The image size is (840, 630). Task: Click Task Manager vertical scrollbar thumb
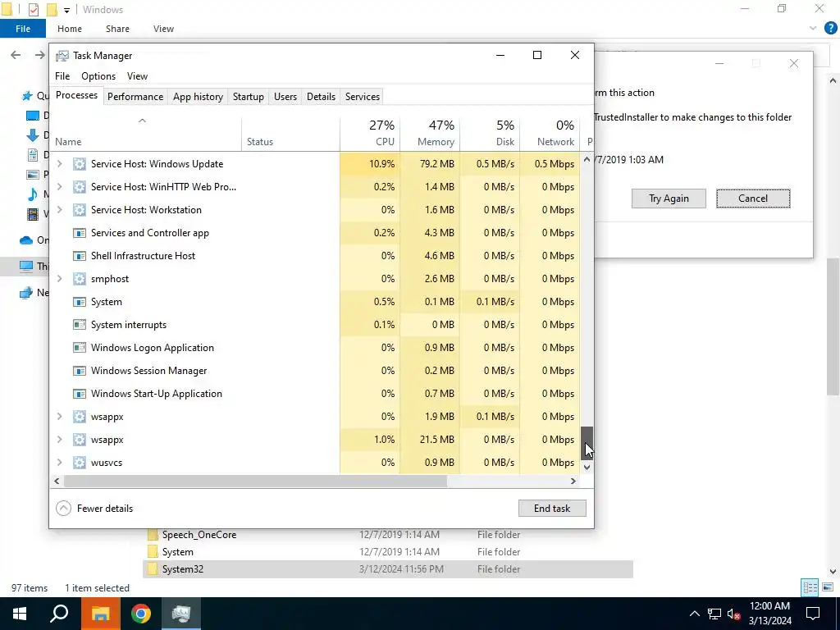pos(587,442)
